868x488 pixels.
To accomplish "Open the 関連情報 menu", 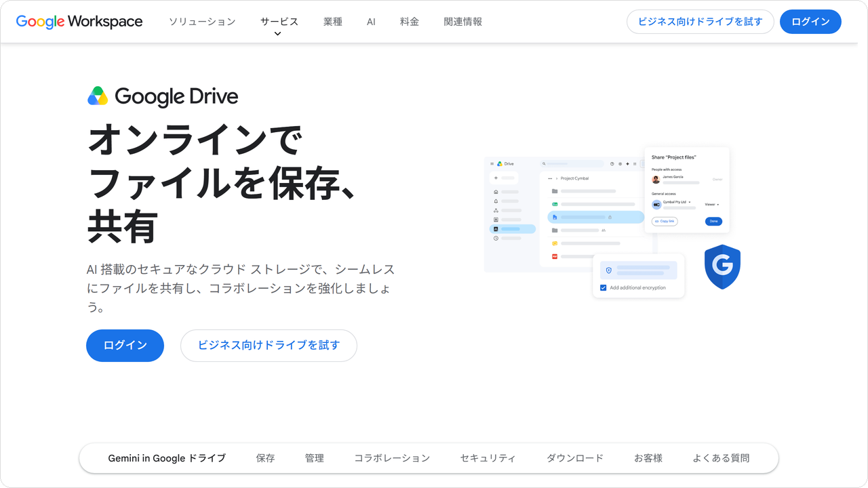I will (x=463, y=22).
